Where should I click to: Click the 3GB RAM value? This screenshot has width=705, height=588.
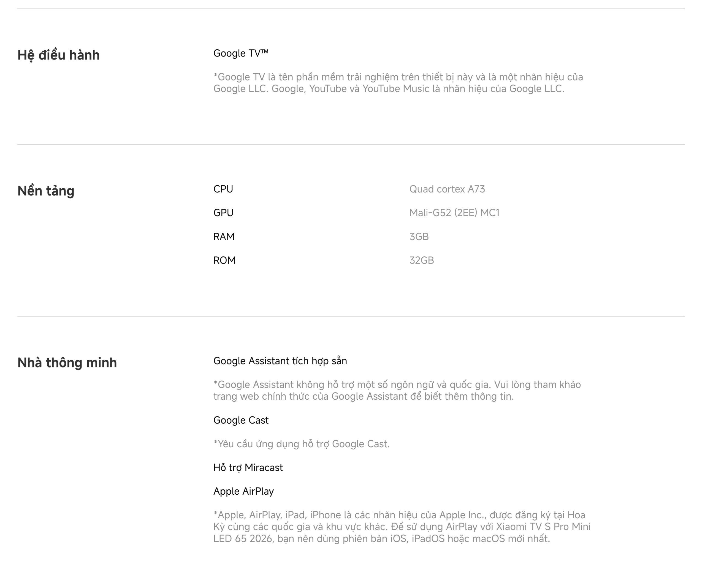tap(419, 236)
